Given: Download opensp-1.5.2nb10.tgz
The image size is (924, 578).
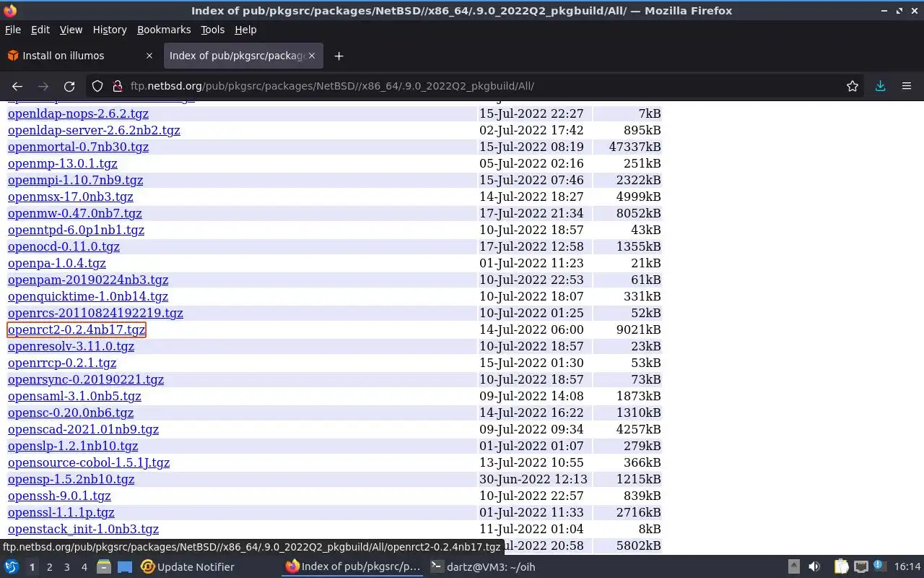Looking at the screenshot, I should pyautogui.click(x=71, y=479).
